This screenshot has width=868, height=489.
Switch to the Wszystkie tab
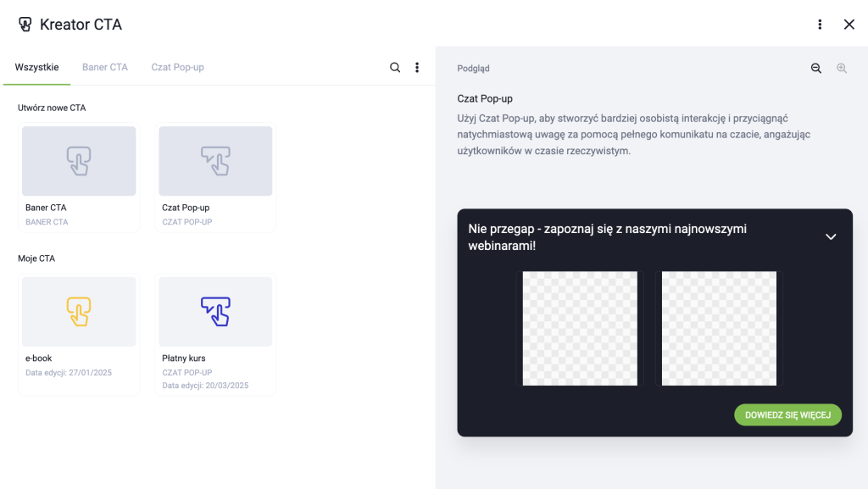(36, 68)
